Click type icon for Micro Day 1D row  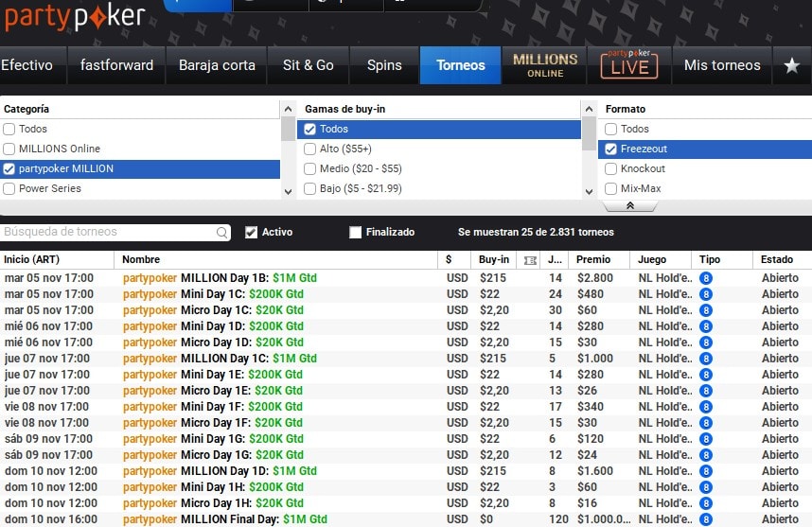click(x=705, y=343)
